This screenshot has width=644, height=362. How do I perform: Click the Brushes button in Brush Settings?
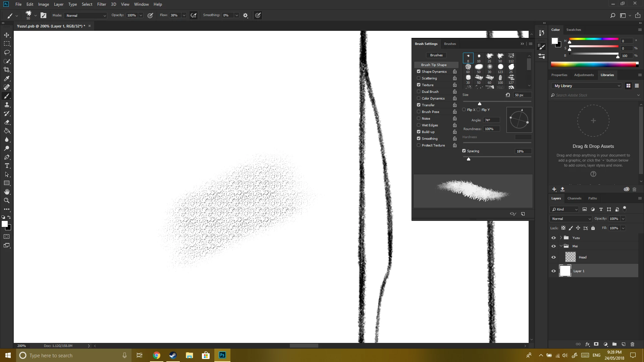click(436, 55)
